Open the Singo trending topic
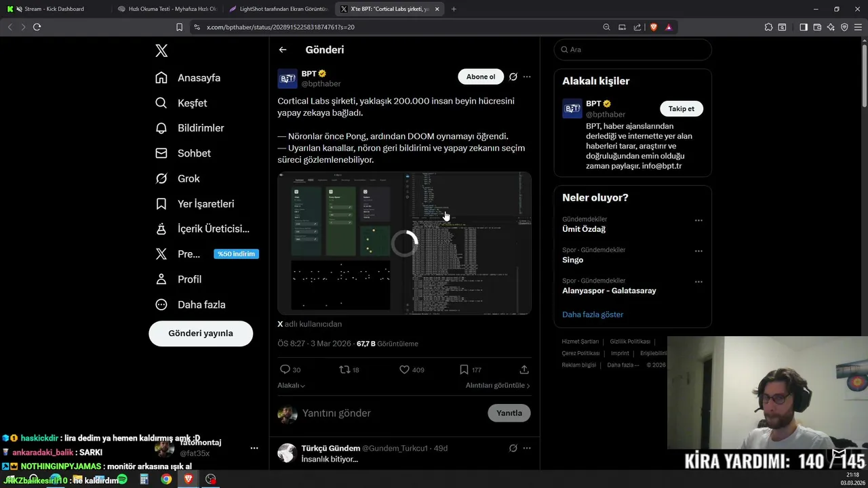Screen dimensions: 868x488 click(x=572, y=260)
